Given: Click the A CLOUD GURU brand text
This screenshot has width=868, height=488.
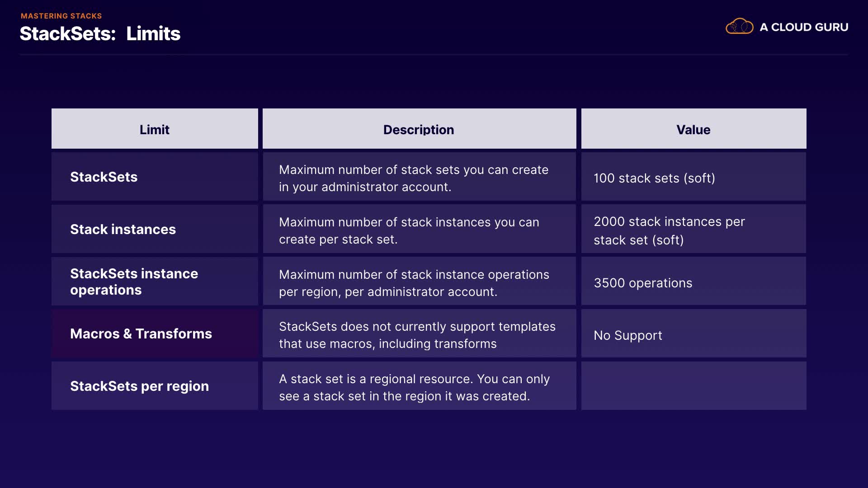Looking at the screenshot, I should [804, 27].
